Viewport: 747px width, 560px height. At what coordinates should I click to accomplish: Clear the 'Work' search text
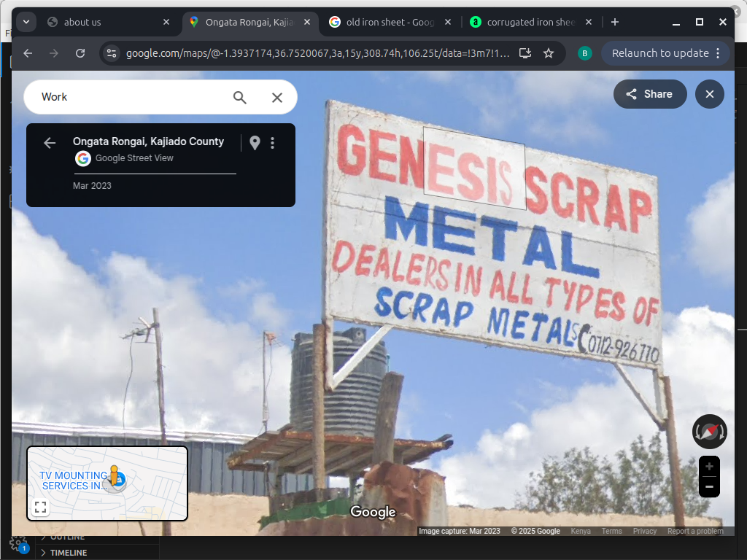point(277,97)
